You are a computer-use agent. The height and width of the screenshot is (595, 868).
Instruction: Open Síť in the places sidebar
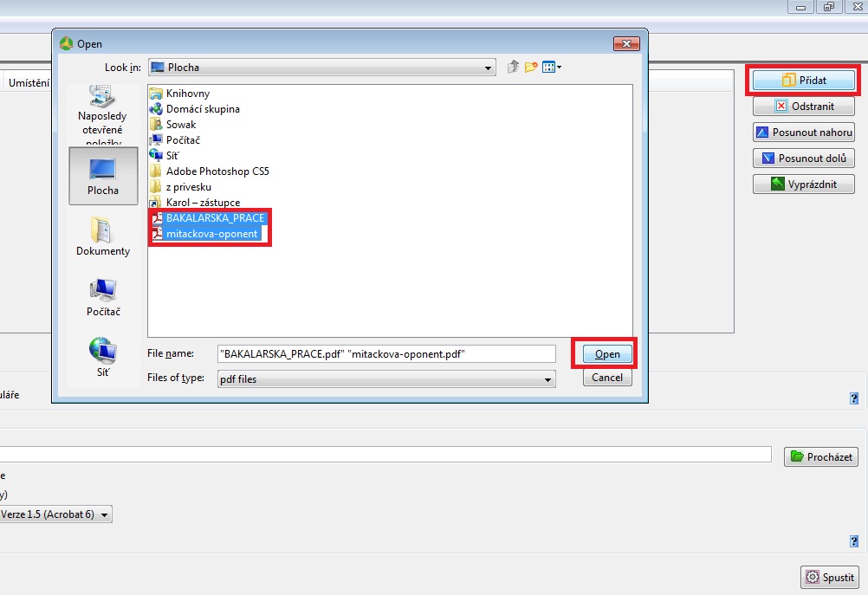(x=103, y=358)
